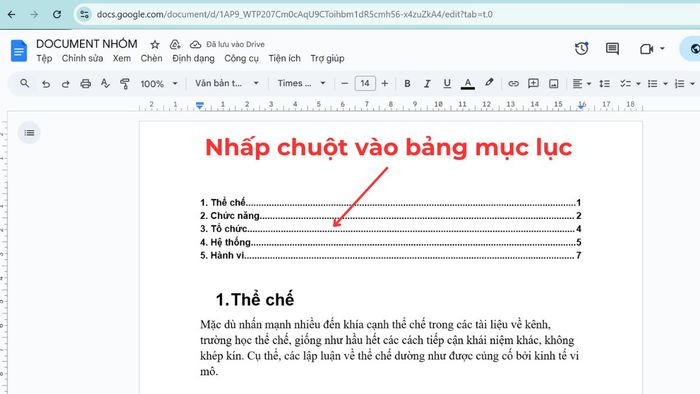Open the 100% zoom dropdown
The height and width of the screenshot is (394, 700).
[159, 84]
